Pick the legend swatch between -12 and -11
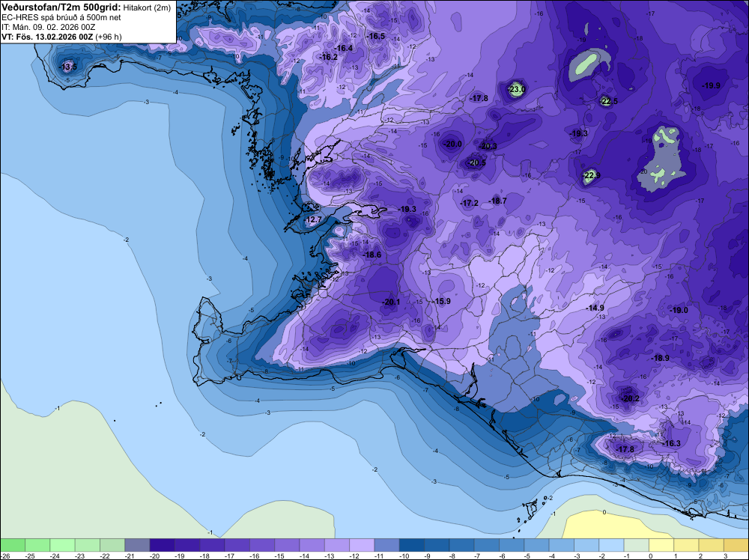749x560 pixels. click(362, 546)
